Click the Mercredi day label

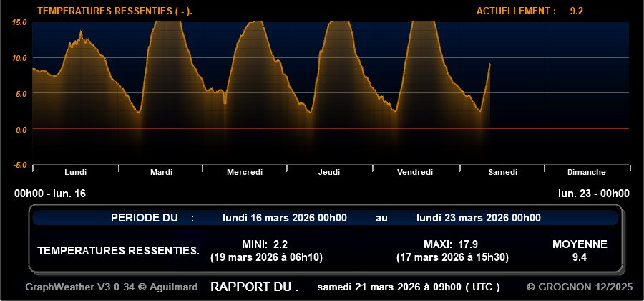[x=245, y=172]
